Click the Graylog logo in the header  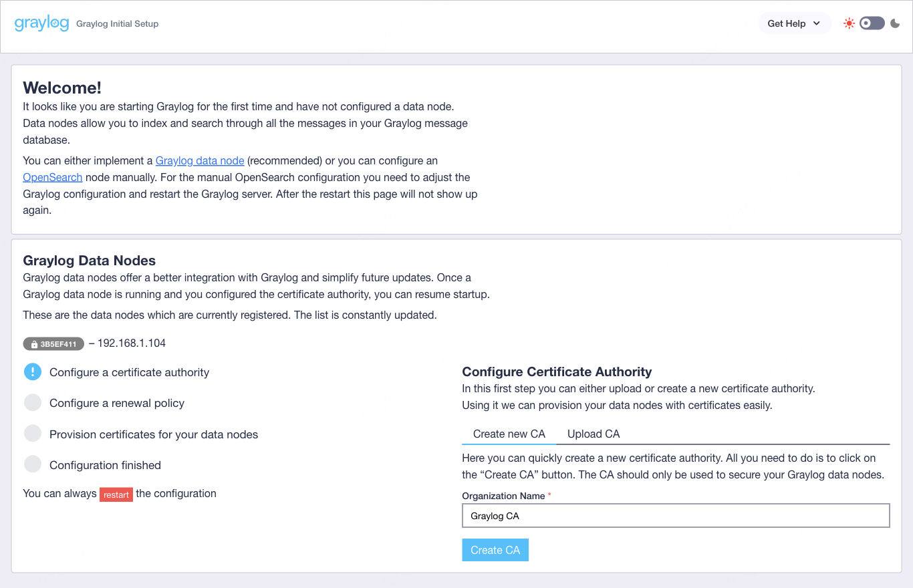41,22
